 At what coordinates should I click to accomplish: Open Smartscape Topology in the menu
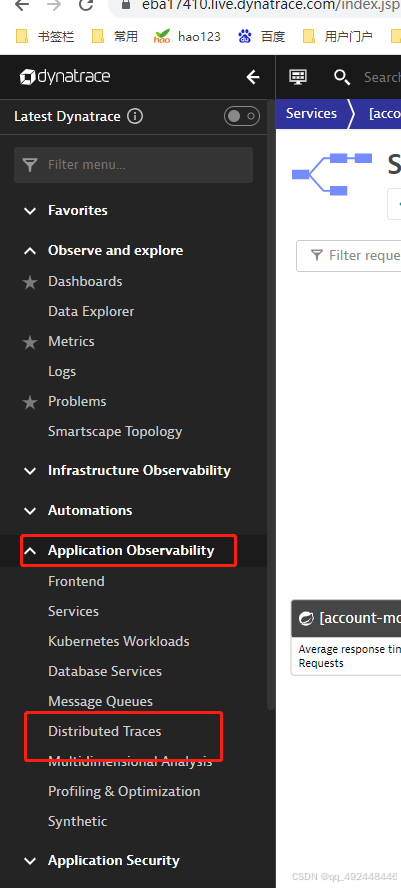[115, 432]
